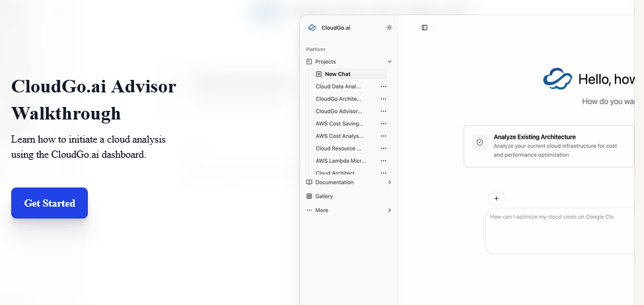Open options for AWS Cost Saving... chat
Viewport: 644px width, 305px height.
tap(384, 123)
